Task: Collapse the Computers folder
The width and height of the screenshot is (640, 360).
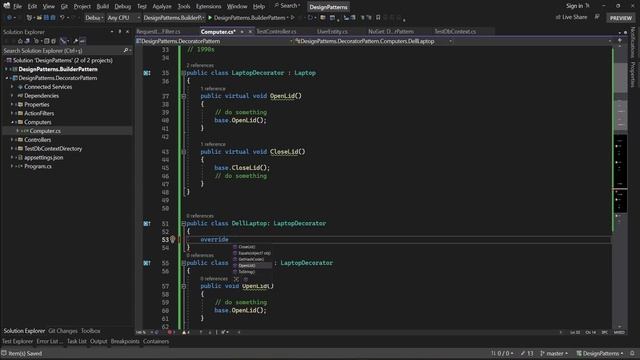Action: 12,122
